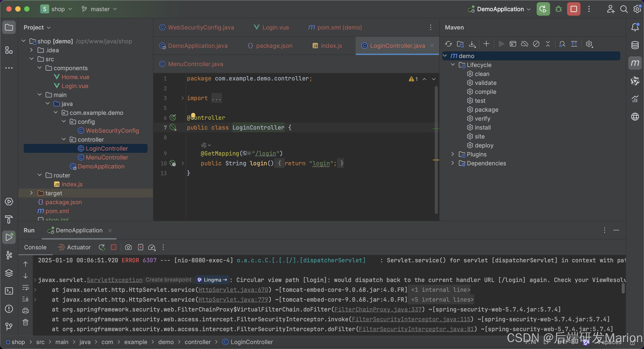The height and width of the screenshot is (349, 644).
Task: Toggle soft-wrap in the console toolbar
Action: 25,288
